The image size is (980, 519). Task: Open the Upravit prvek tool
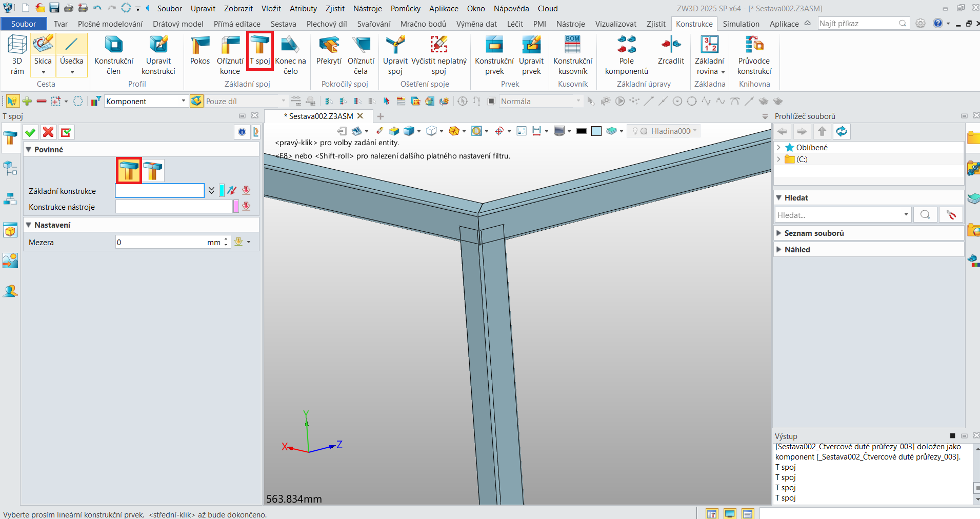531,54
